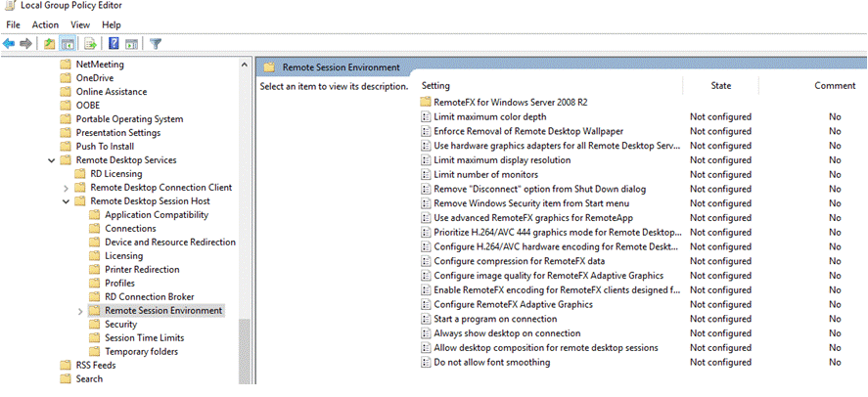Open the Action menu
The width and height of the screenshot is (868, 397).
(x=45, y=24)
